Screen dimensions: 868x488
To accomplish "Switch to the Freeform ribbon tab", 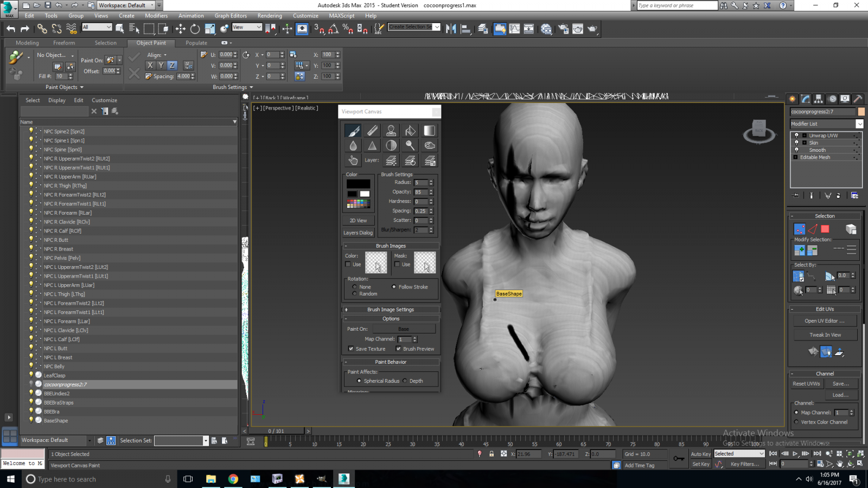I will [64, 43].
